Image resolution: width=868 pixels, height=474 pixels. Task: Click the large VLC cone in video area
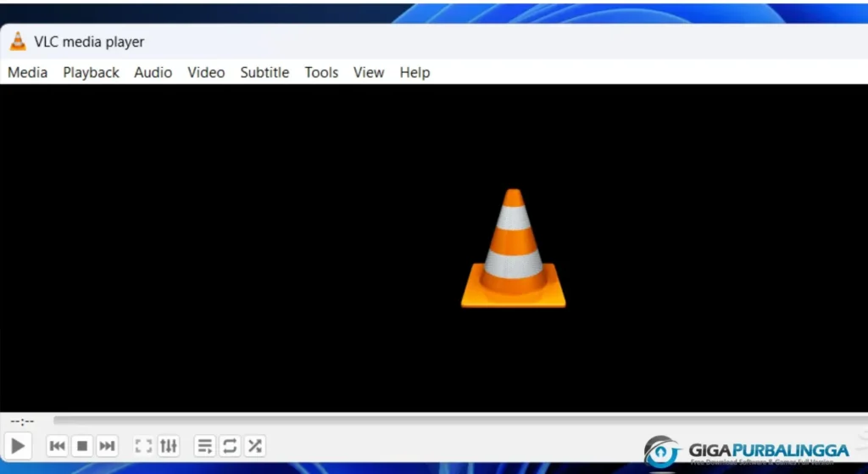[x=513, y=248]
